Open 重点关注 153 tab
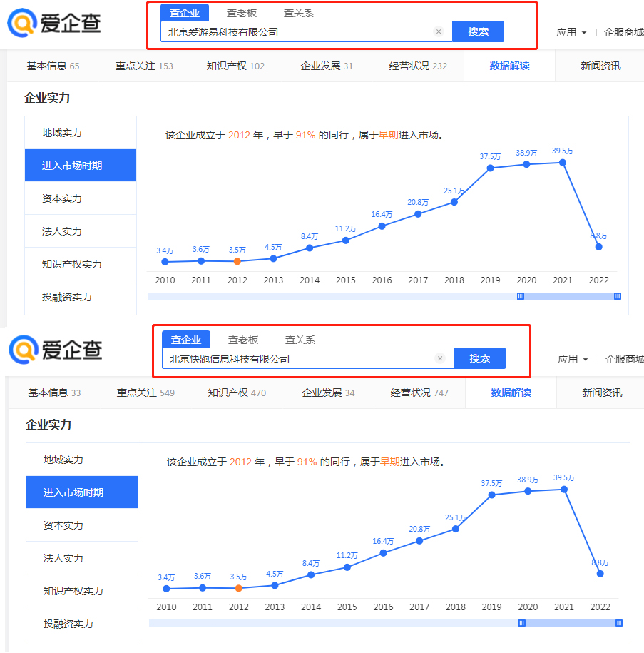 click(144, 66)
